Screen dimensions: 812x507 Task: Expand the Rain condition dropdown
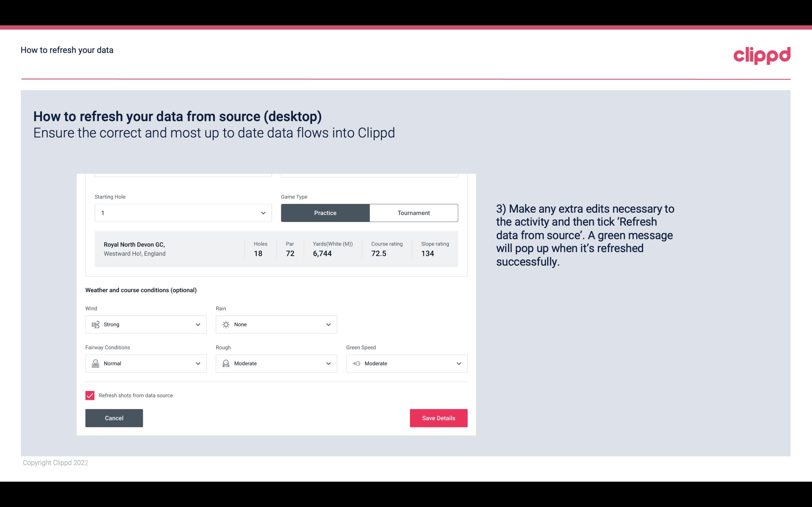click(327, 324)
